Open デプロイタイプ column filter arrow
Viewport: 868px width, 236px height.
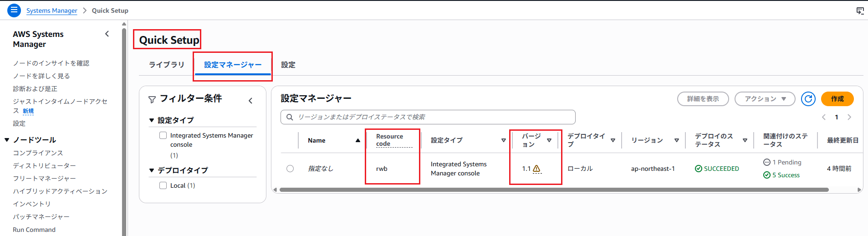click(x=613, y=140)
